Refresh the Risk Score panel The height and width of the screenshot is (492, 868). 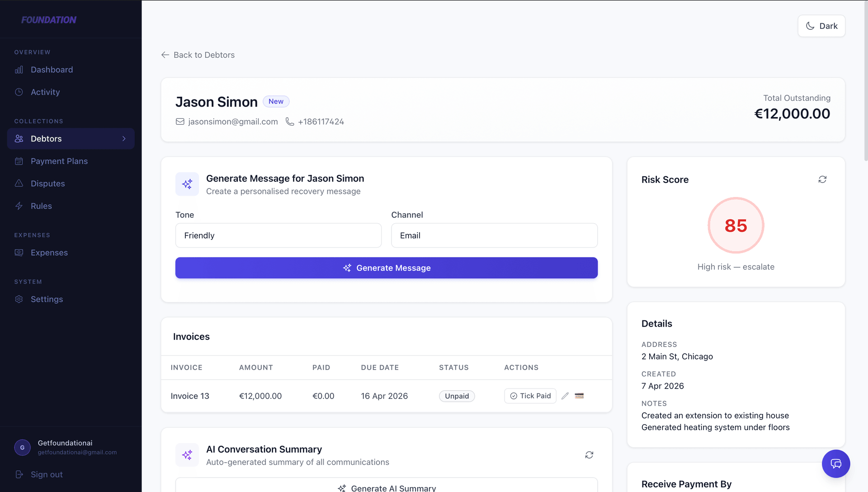point(822,179)
